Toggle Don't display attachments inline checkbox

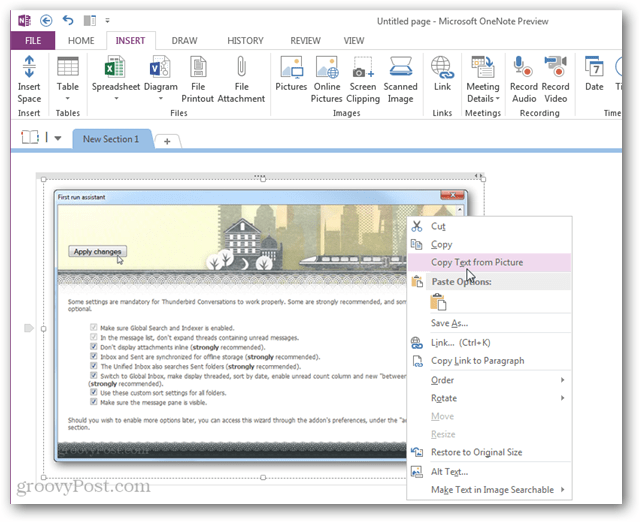coord(93,347)
